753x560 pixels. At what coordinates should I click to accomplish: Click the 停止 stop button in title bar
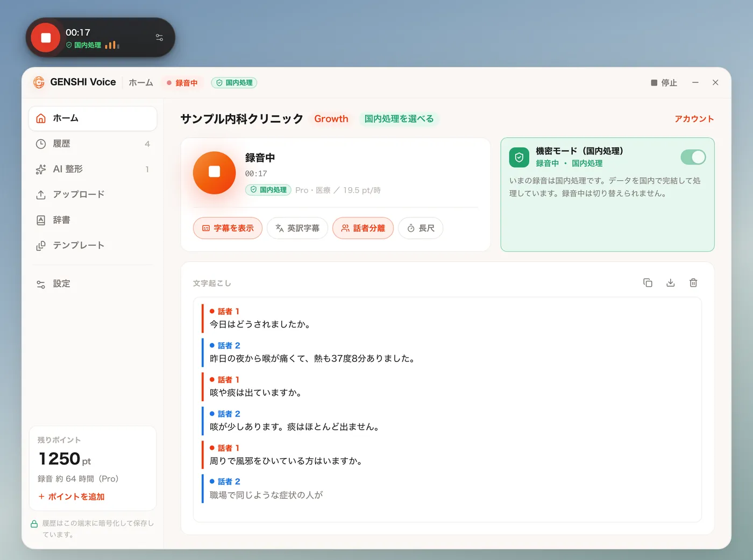664,83
